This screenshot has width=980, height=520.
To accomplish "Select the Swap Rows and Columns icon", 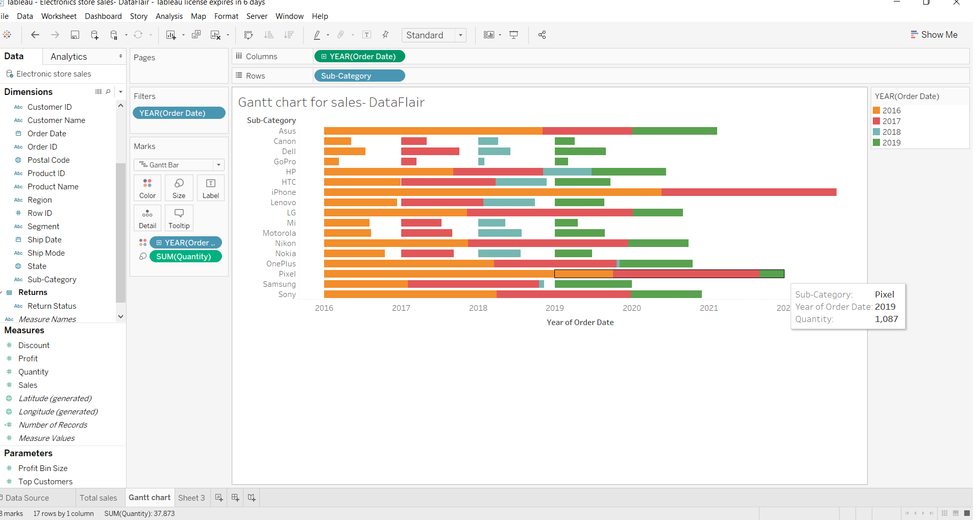I will (x=248, y=35).
